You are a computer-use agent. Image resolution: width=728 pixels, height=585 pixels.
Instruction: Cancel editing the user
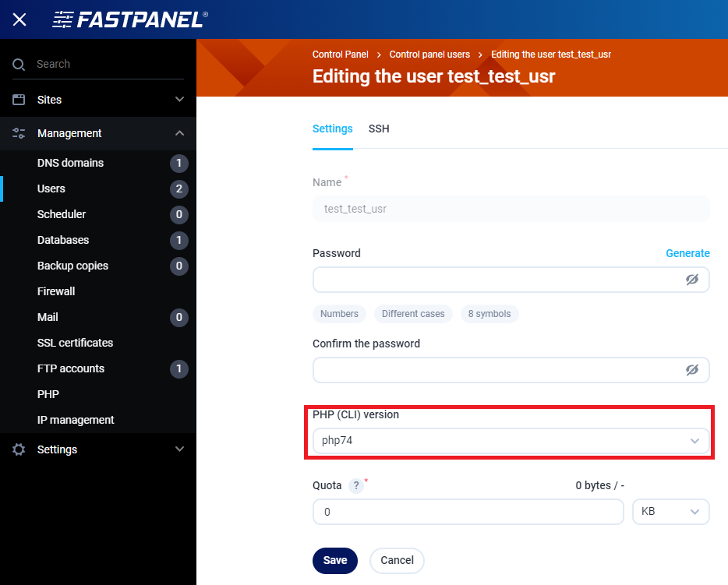(x=397, y=560)
